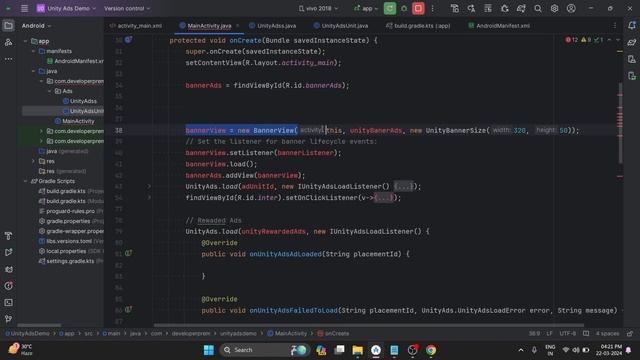Open Chrome from the taskbar
The height and width of the screenshot is (360, 640).
tap(431, 350)
